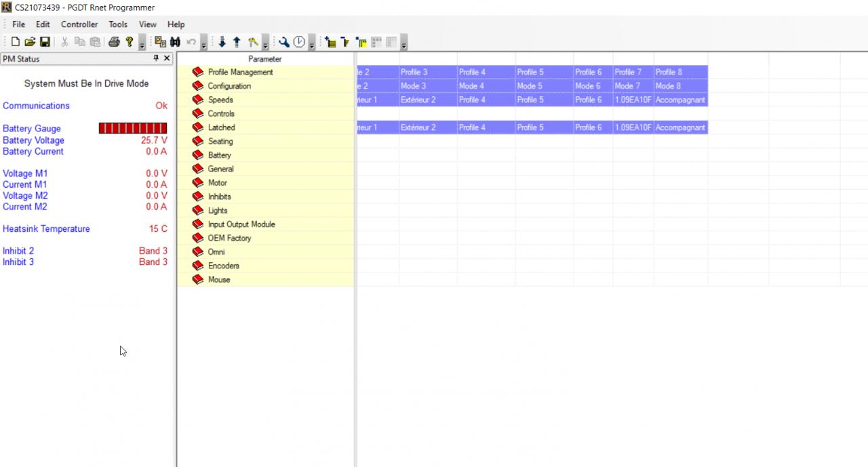
Task: Select the Parameter column header
Action: pos(265,59)
